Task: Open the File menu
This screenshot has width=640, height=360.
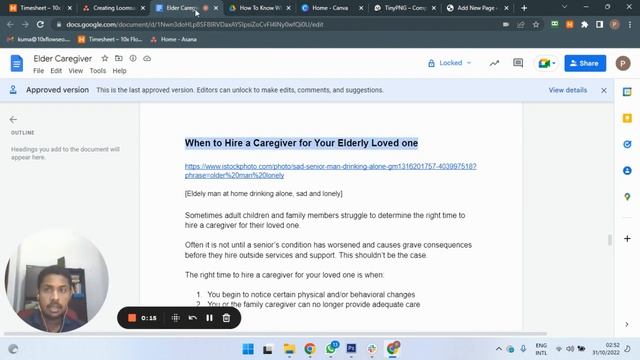Action: (x=38, y=71)
